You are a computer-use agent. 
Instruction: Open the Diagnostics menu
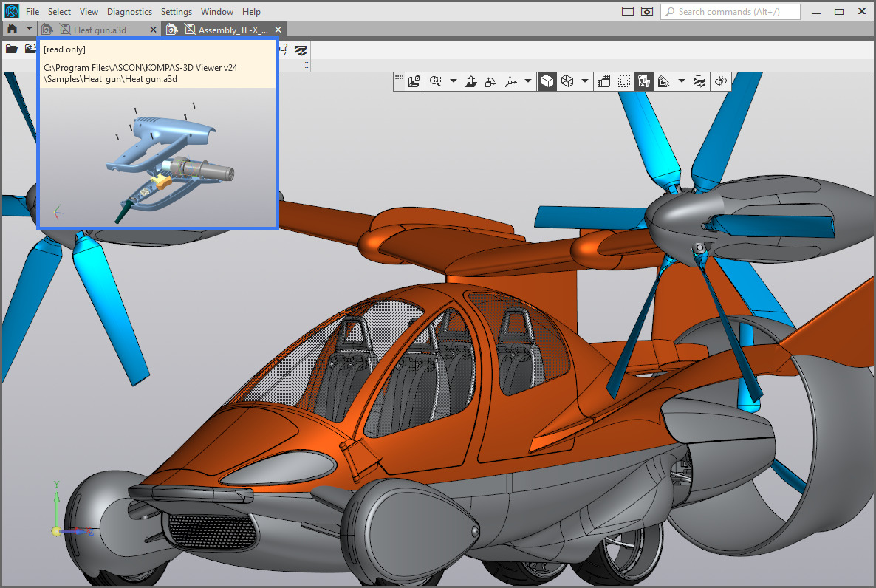[129, 11]
